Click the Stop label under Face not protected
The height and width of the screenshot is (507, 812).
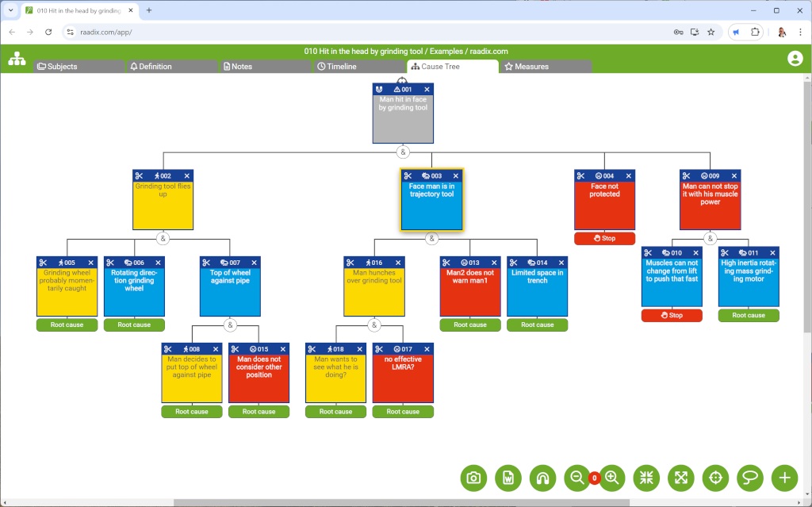[x=604, y=237]
